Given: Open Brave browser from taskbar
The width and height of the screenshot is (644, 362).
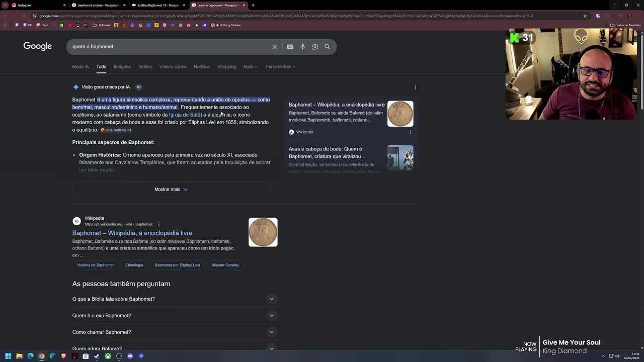Looking at the screenshot, I should point(63,356).
